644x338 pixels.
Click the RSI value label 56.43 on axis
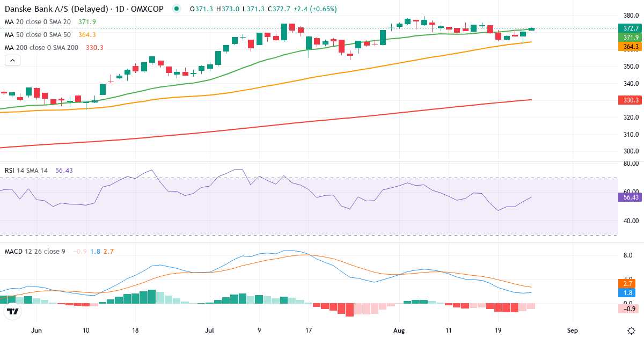[x=631, y=197]
